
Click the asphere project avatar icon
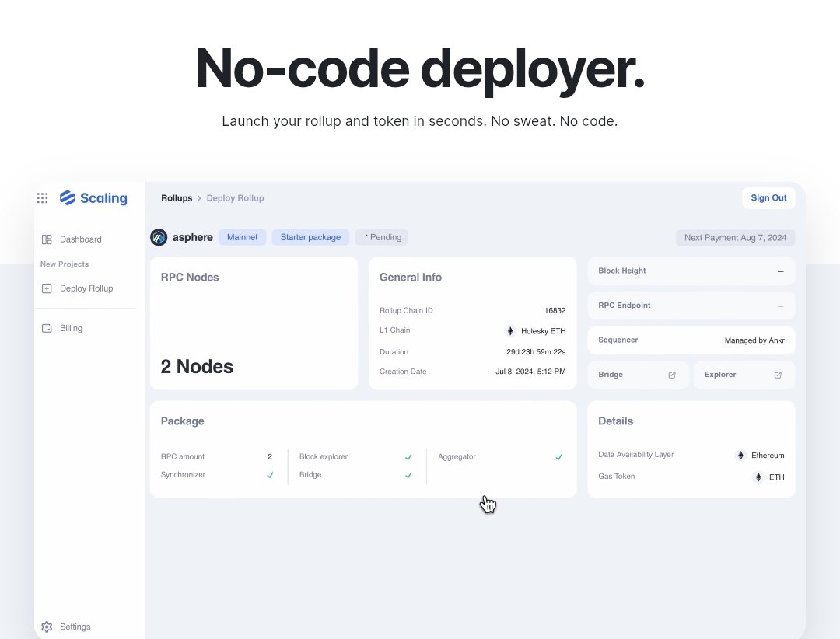tap(159, 237)
